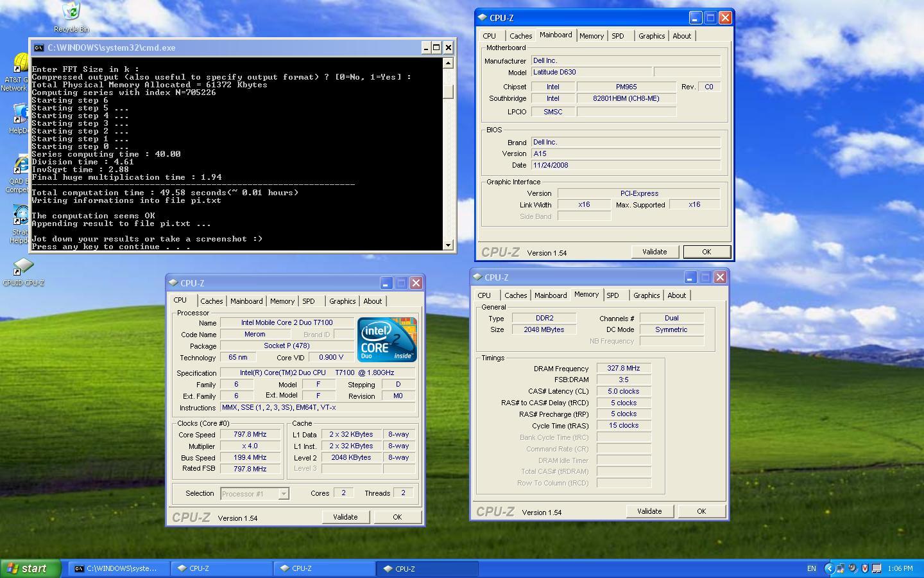Open the Start menu
924x578 pixels.
(31, 568)
